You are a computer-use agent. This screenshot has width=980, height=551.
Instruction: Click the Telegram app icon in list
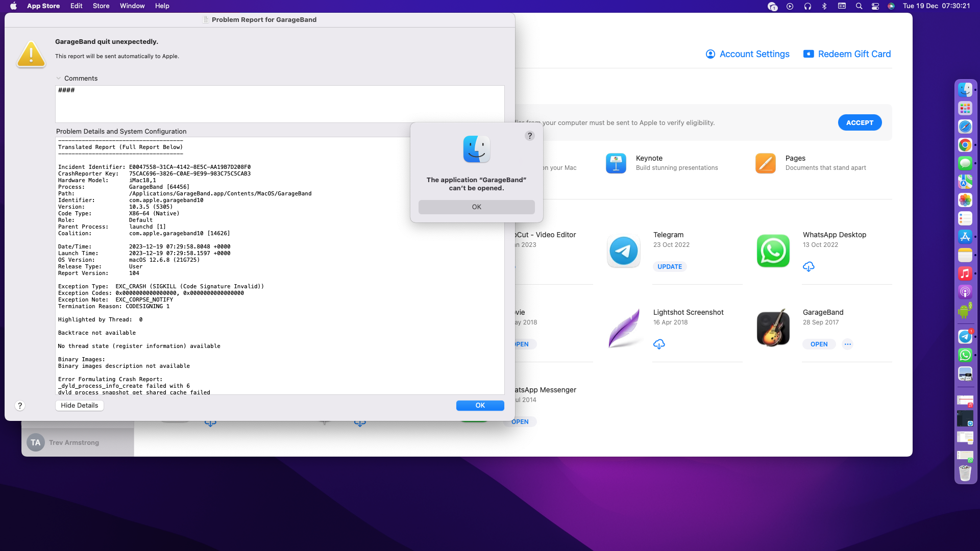click(x=623, y=251)
